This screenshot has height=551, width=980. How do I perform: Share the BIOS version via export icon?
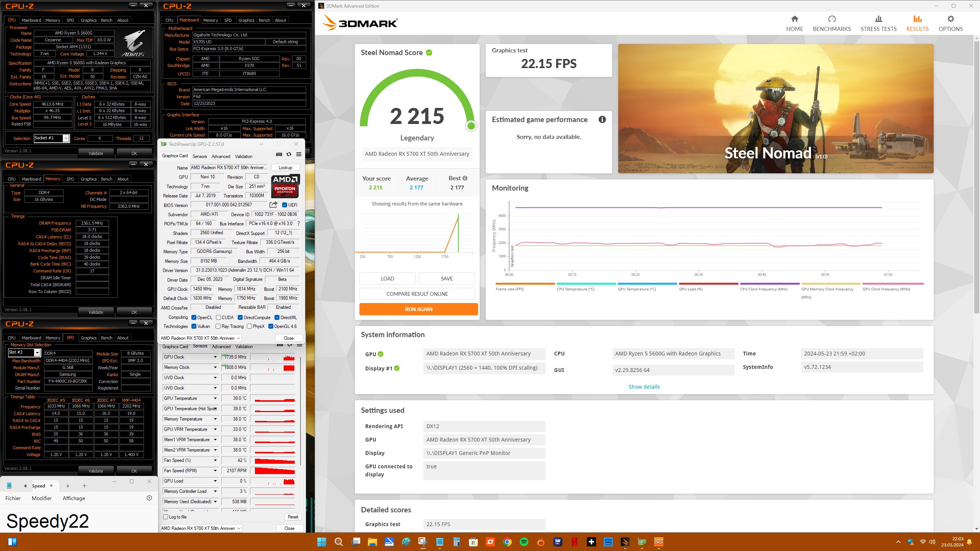coord(273,205)
